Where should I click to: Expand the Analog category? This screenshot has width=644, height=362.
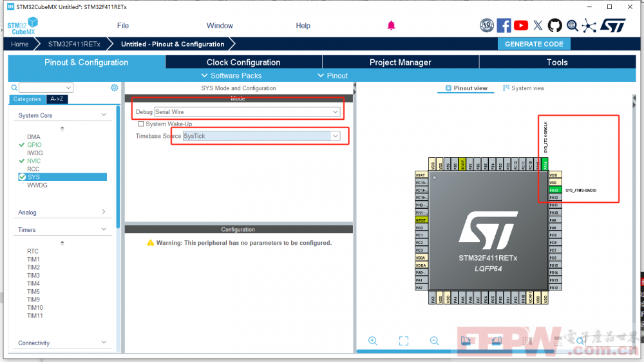point(104,212)
